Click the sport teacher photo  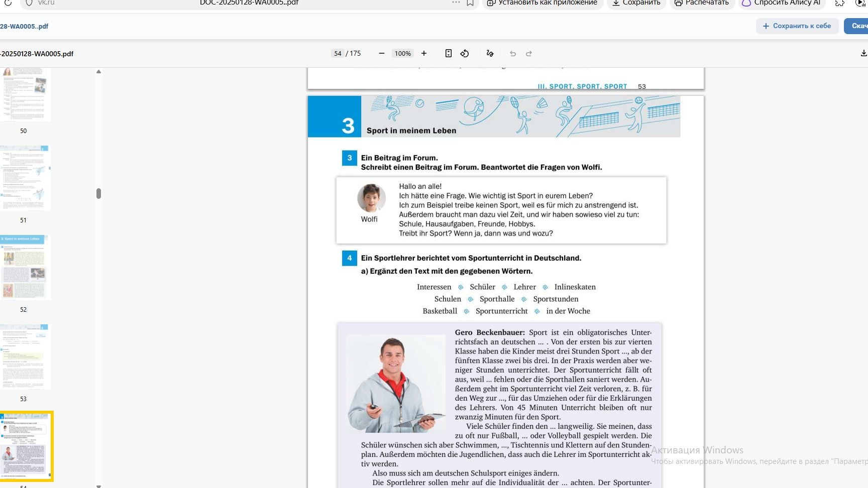pos(395,384)
